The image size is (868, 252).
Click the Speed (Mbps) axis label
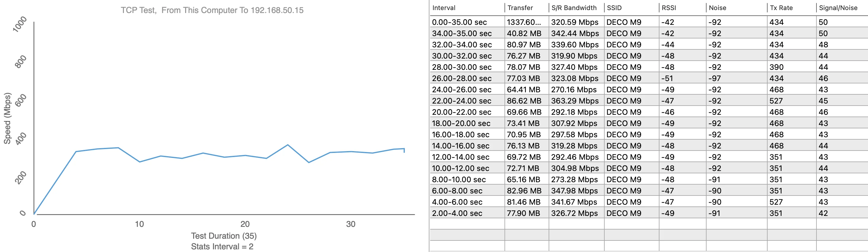click(7, 118)
